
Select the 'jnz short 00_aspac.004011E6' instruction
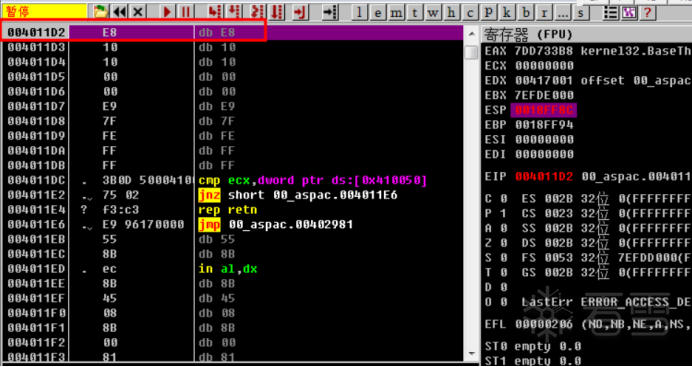pyautogui.click(x=298, y=195)
